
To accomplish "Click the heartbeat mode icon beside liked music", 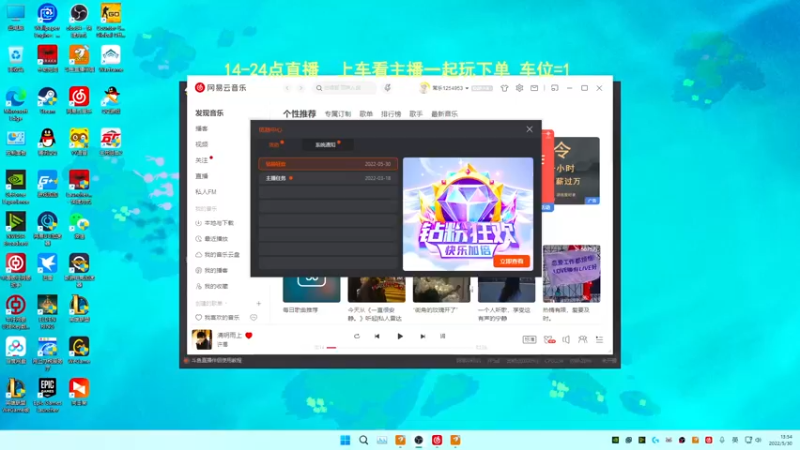I will 254,317.
